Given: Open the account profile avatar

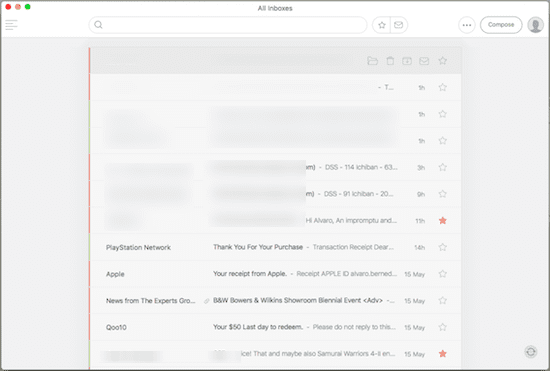Looking at the screenshot, I should coord(536,25).
